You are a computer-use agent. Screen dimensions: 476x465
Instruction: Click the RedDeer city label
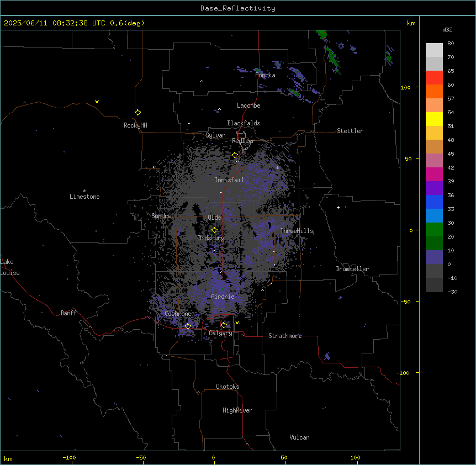point(243,141)
